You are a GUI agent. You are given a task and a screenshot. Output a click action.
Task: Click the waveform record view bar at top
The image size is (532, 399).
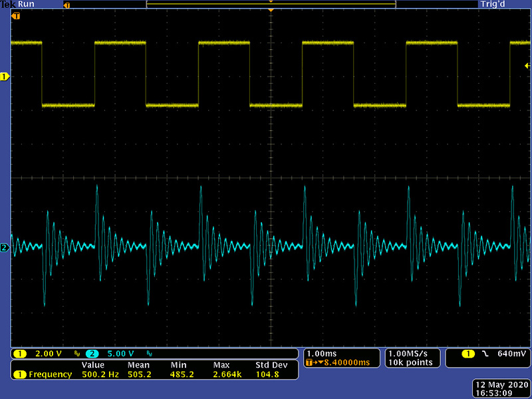click(271, 5)
